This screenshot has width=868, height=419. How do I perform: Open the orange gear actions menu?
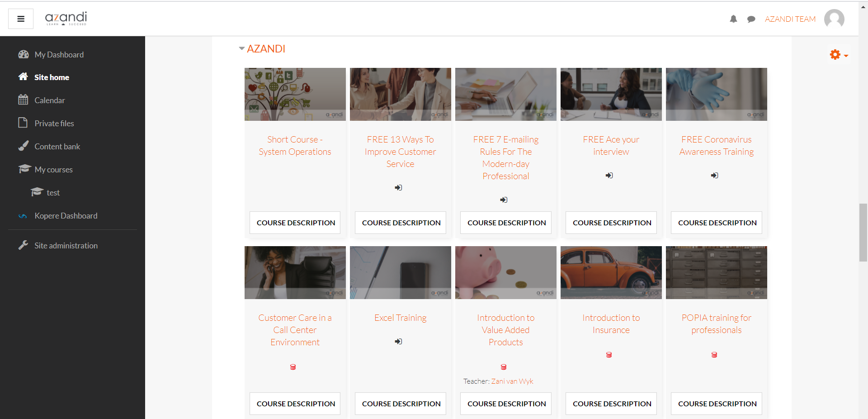pyautogui.click(x=839, y=55)
